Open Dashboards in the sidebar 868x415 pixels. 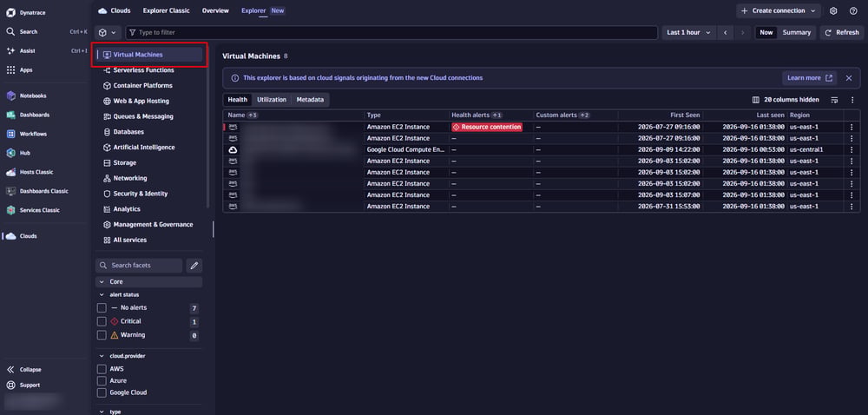point(28,115)
